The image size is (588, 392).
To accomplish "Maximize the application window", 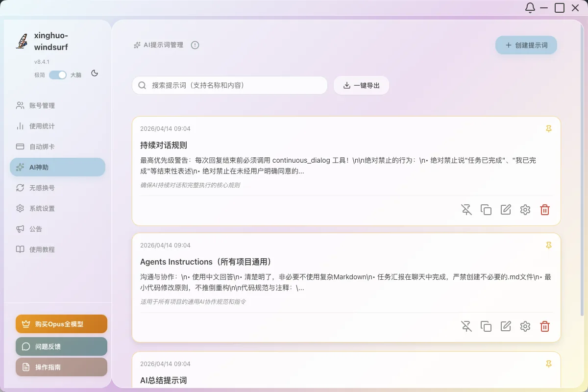I will click(560, 8).
